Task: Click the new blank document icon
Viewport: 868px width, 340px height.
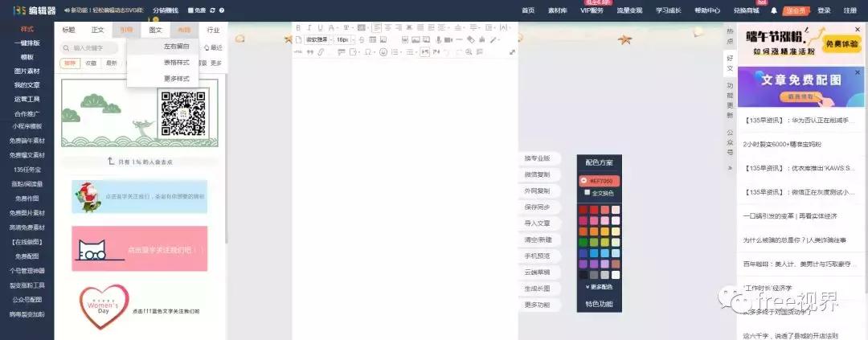Action: point(298,39)
